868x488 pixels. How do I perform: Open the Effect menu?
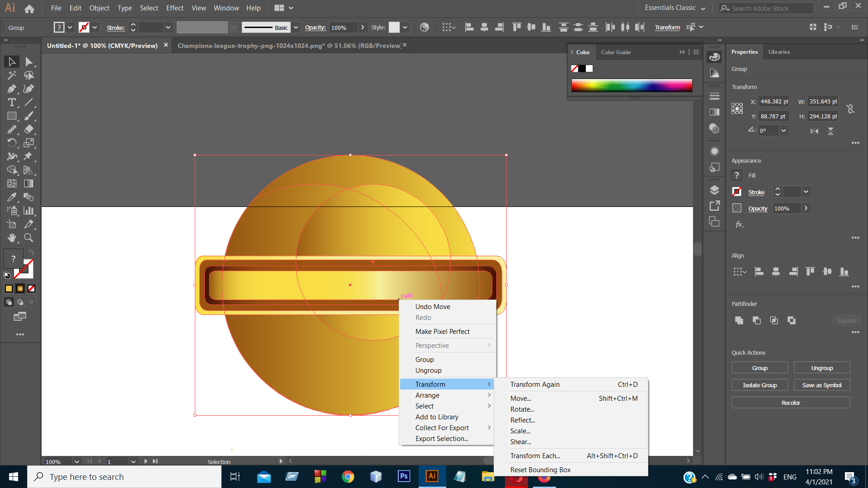coord(175,8)
